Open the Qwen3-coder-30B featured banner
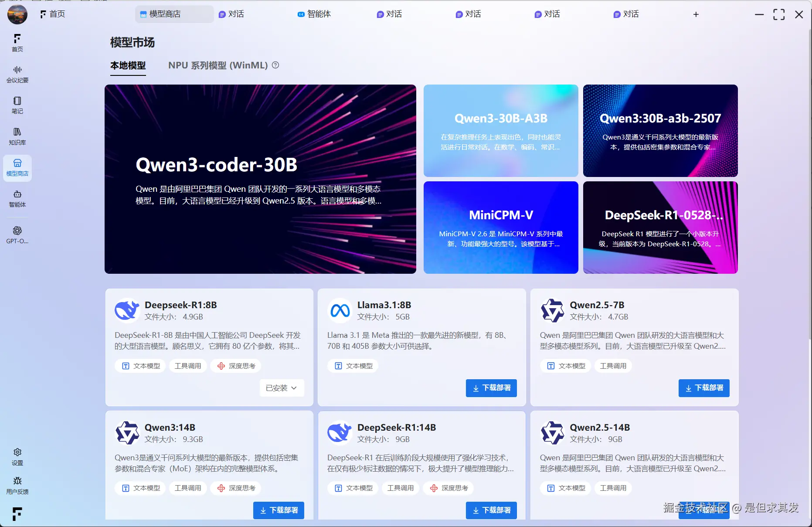 click(260, 179)
